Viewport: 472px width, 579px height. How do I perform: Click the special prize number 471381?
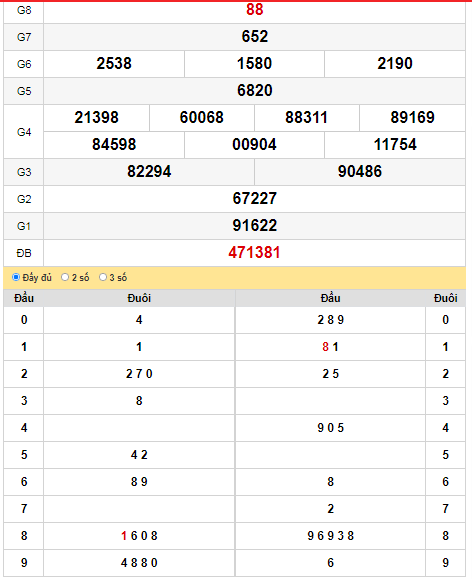coord(254,253)
